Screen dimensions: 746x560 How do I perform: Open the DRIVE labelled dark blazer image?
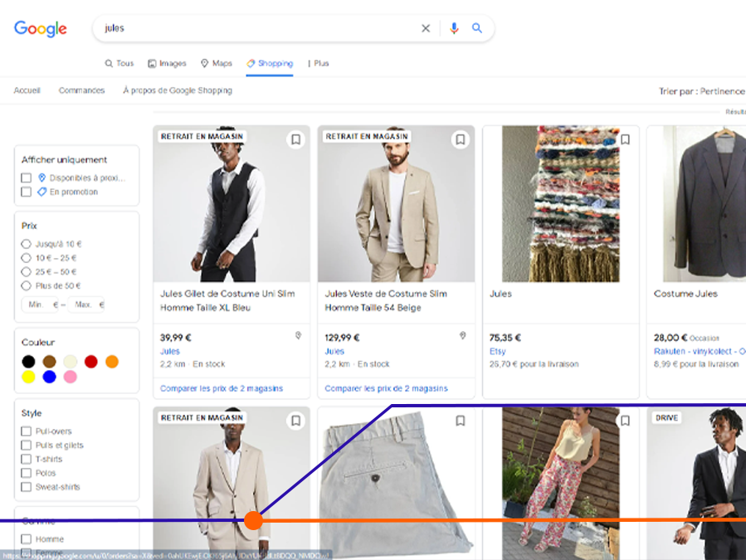[696, 484]
